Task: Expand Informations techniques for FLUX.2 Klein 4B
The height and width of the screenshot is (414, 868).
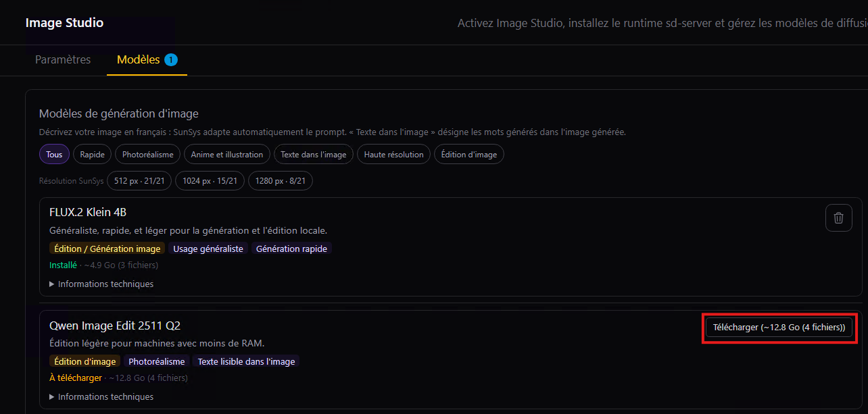Action: [101, 284]
